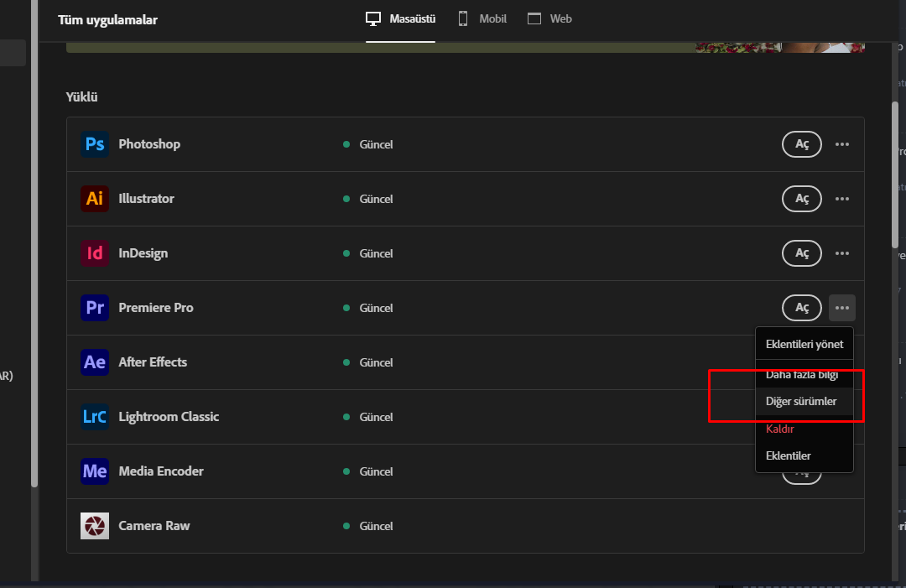Click the Illustrator Ai app icon
Image resolution: width=906 pixels, height=588 pixels.
95,198
